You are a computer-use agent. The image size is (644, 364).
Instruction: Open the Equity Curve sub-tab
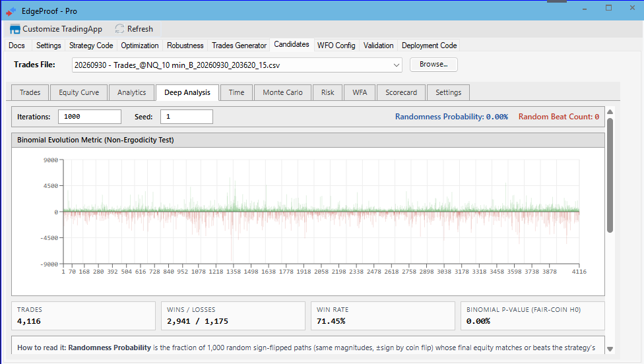(x=79, y=92)
